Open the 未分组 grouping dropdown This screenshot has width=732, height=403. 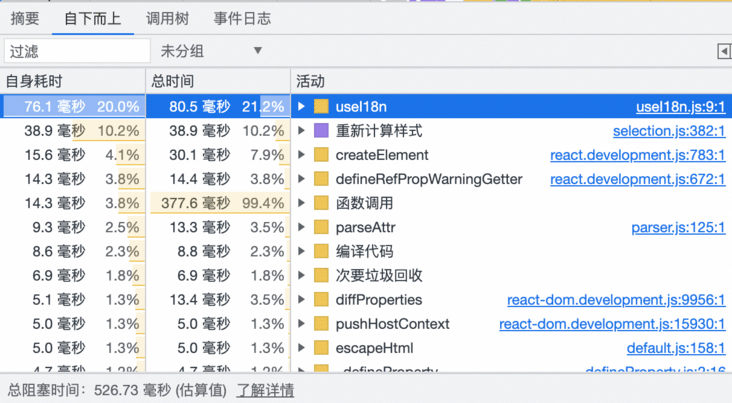(x=211, y=51)
